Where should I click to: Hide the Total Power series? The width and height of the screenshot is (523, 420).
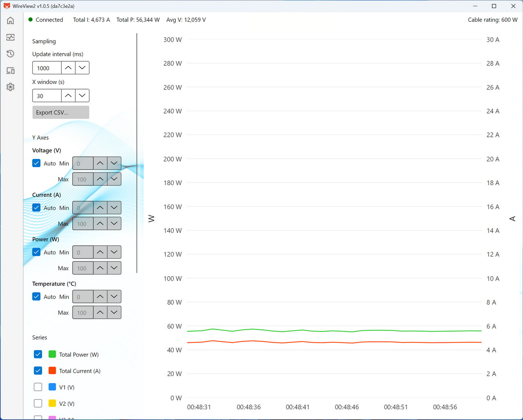(38, 354)
